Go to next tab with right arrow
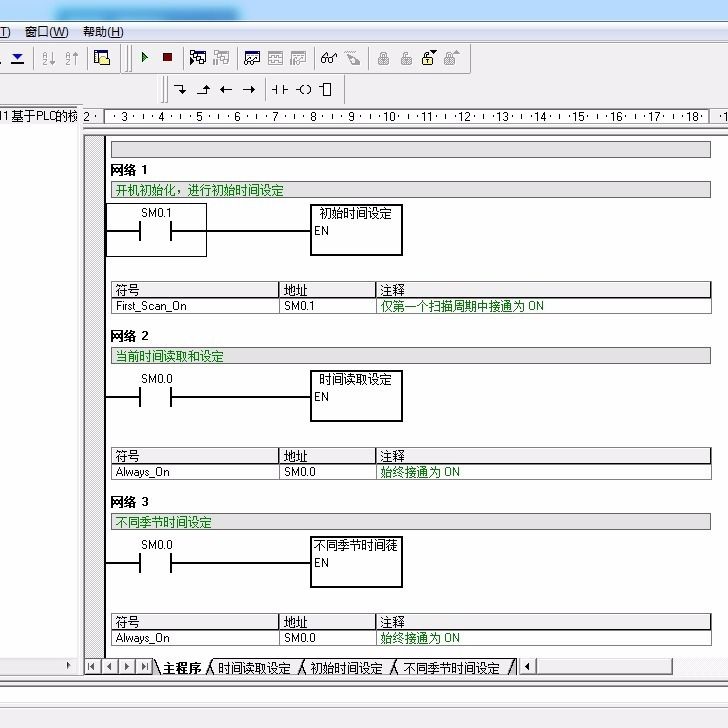This screenshot has width=728, height=728. (127, 667)
